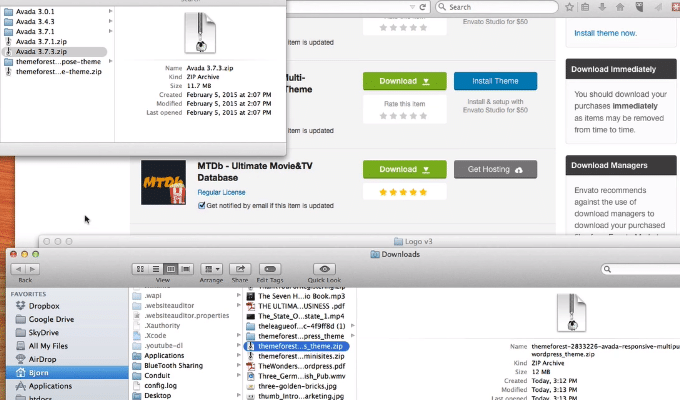Open the browser bookmarks list icon
This screenshot has height=400, width=680.
[585, 7]
